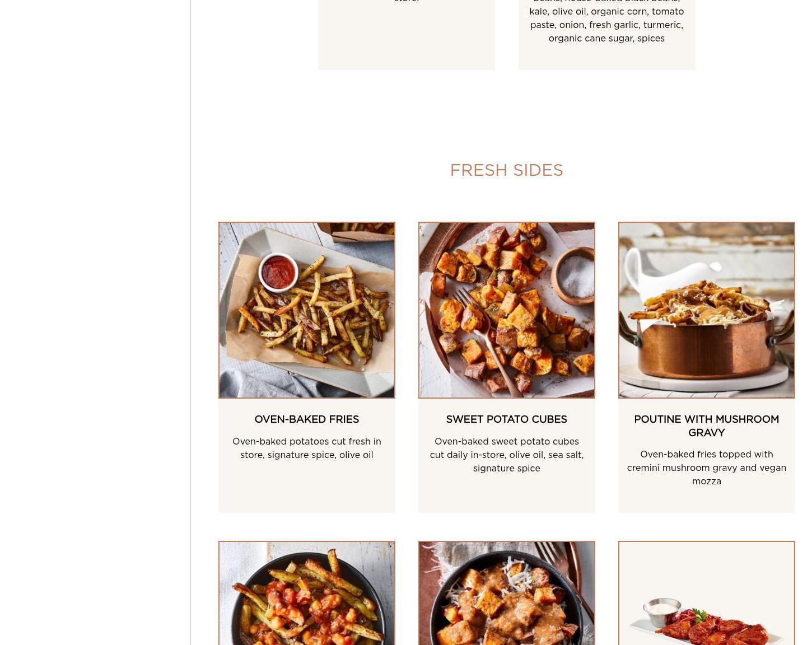Open the Oven-Baked Fries photo

pyautogui.click(x=306, y=310)
